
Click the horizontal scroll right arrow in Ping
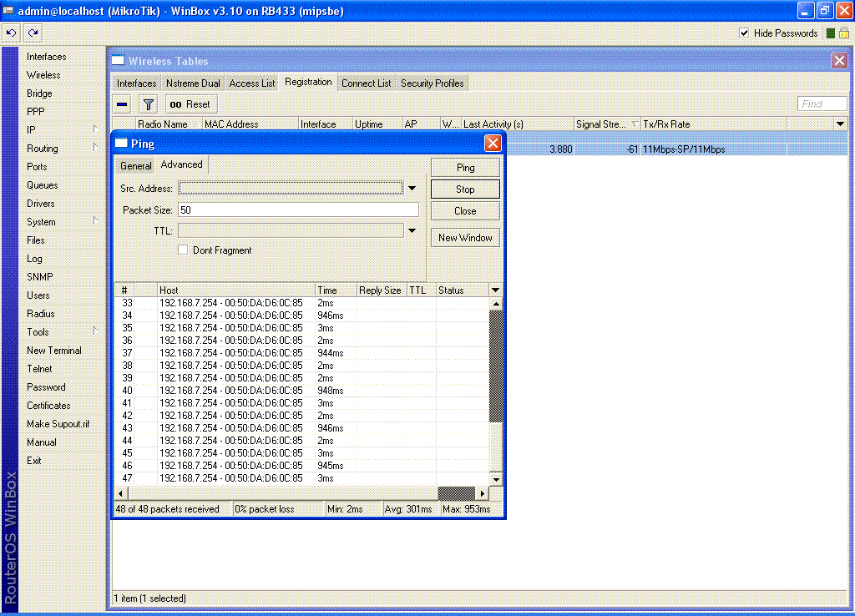coord(482,493)
